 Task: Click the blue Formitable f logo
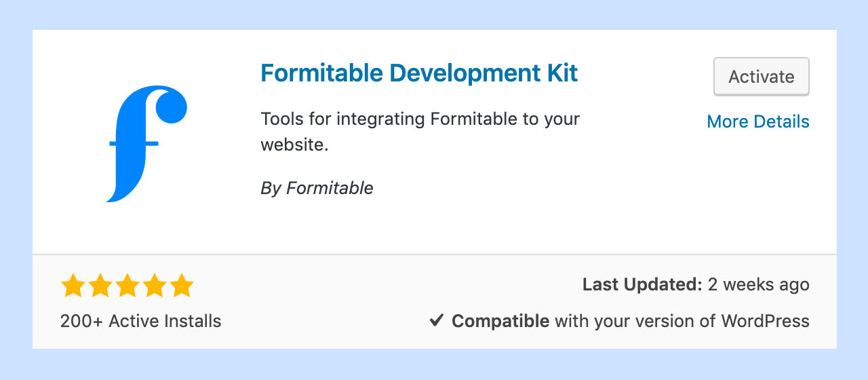click(146, 144)
